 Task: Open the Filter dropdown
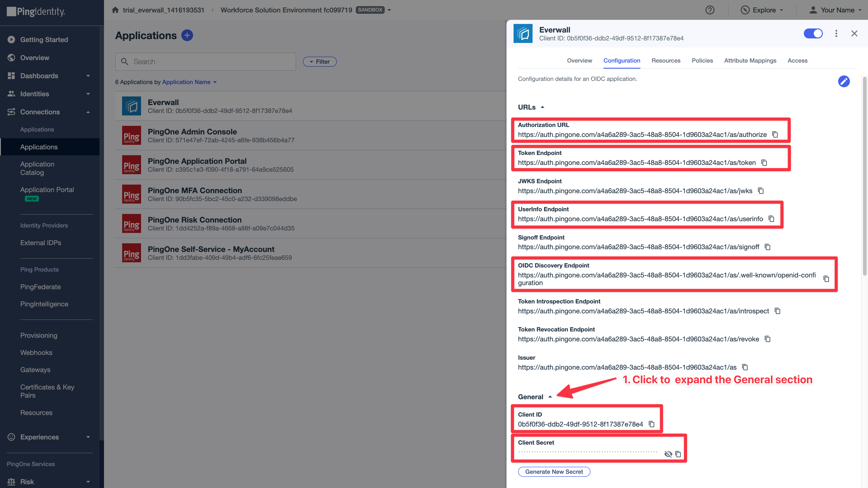[319, 62]
